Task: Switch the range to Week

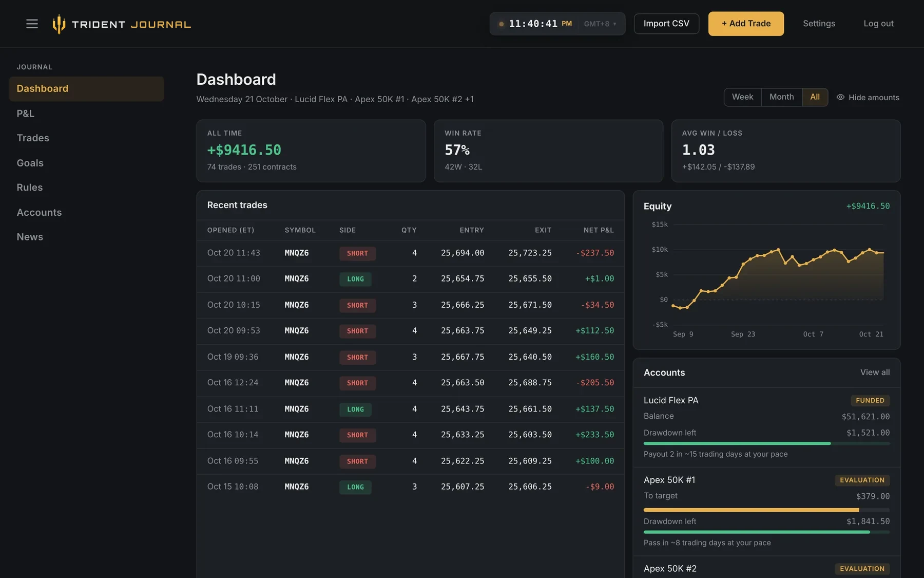Action: click(742, 97)
